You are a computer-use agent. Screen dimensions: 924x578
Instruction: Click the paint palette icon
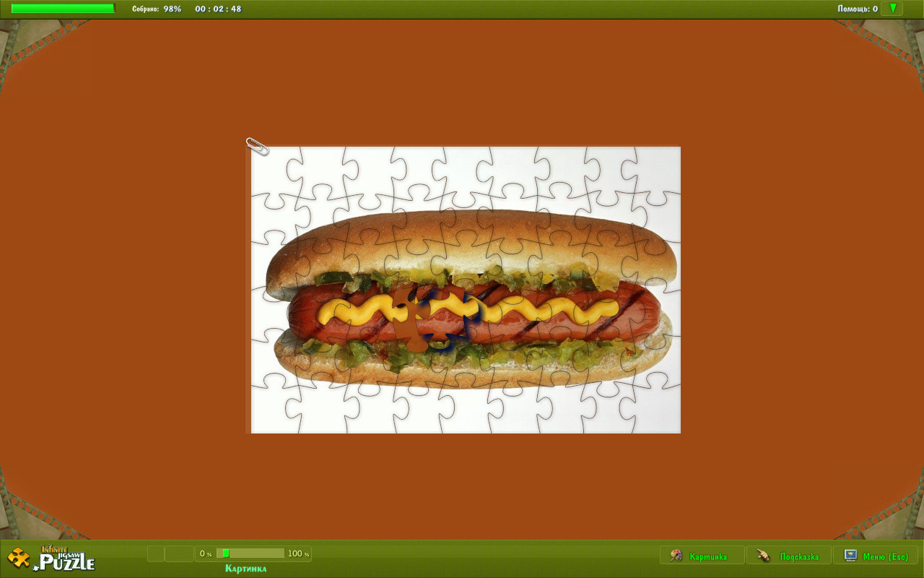[676, 556]
